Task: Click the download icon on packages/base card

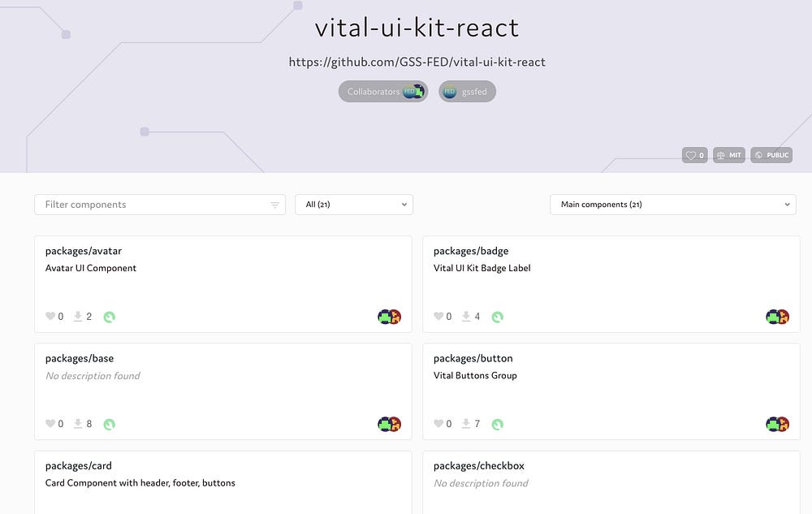Action: pos(78,424)
